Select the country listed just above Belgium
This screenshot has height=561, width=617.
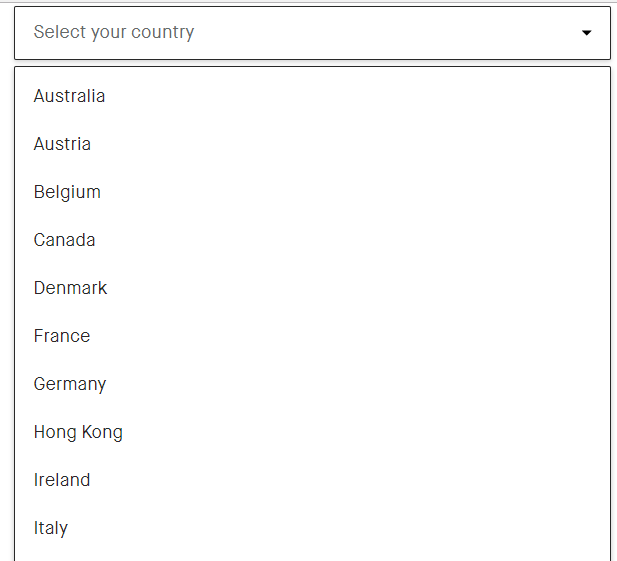(62, 144)
